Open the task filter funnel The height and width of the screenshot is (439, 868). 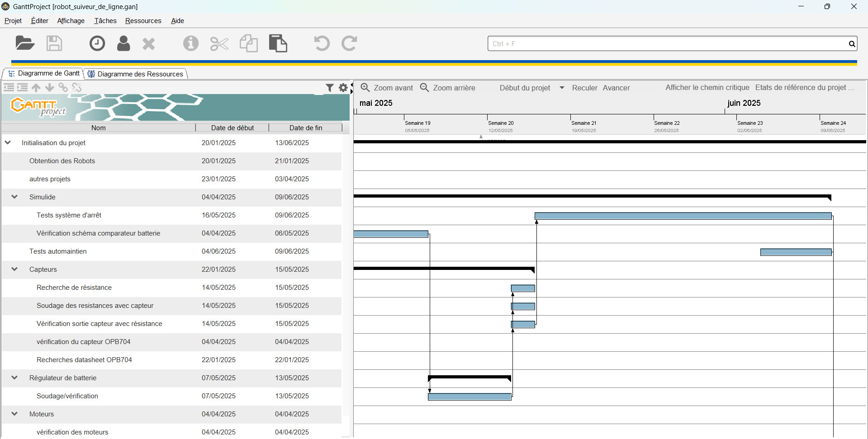coord(330,88)
